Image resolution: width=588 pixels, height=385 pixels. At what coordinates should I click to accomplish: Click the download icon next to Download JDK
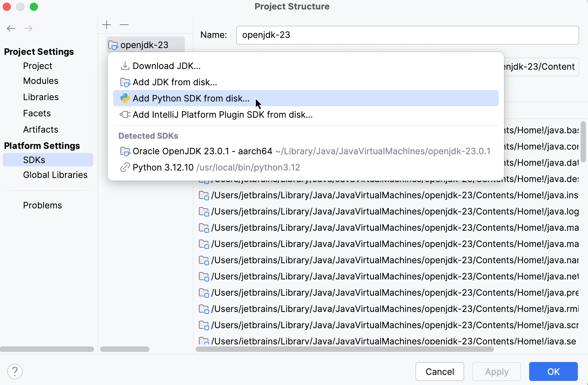tap(125, 66)
